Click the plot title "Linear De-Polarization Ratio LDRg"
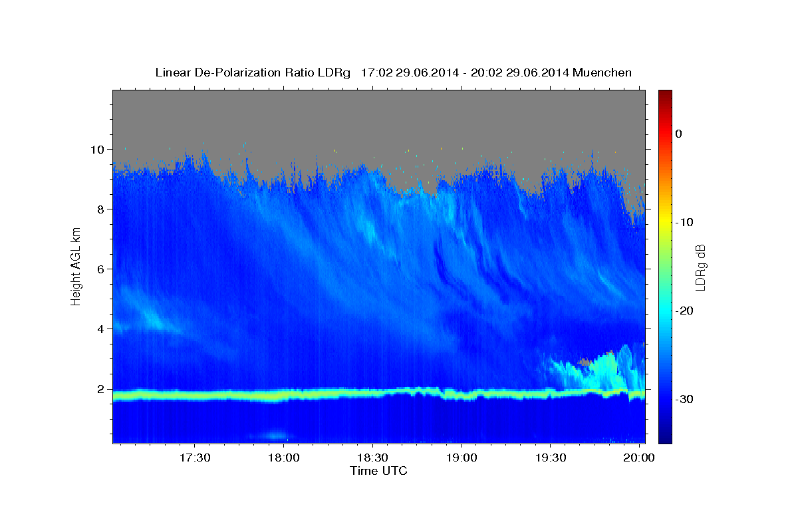This screenshot has width=798, height=532. point(252,72)
